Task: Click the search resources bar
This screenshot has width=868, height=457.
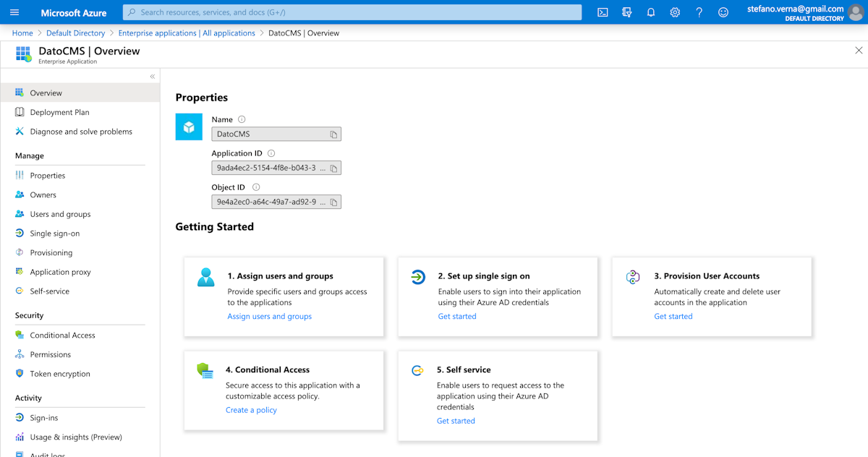Action: [353, 12]
